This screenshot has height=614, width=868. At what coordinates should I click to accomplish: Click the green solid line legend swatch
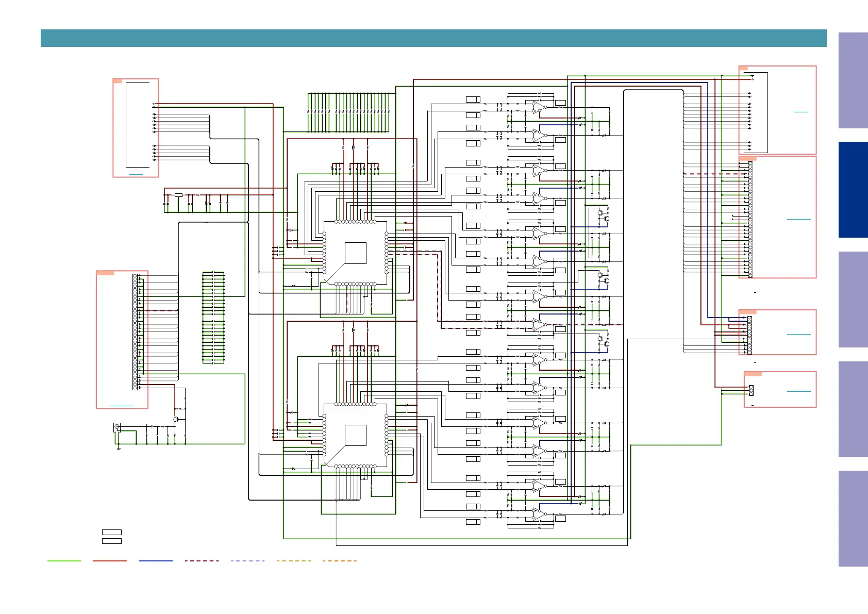pos(64,560)
